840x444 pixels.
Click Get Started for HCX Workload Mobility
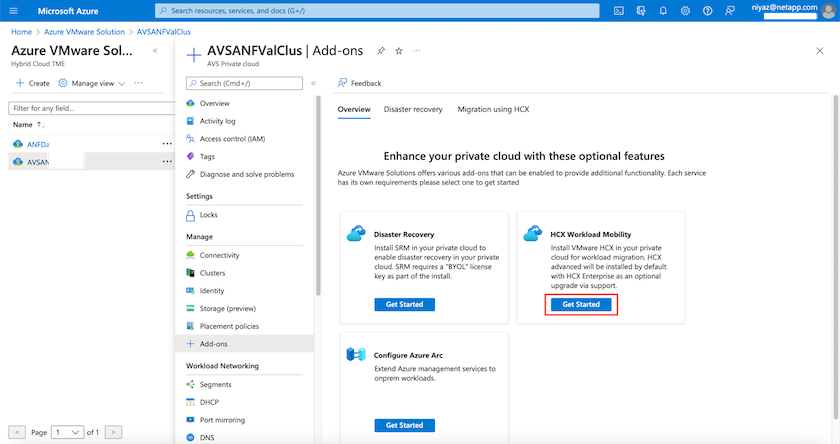point(581,304)
